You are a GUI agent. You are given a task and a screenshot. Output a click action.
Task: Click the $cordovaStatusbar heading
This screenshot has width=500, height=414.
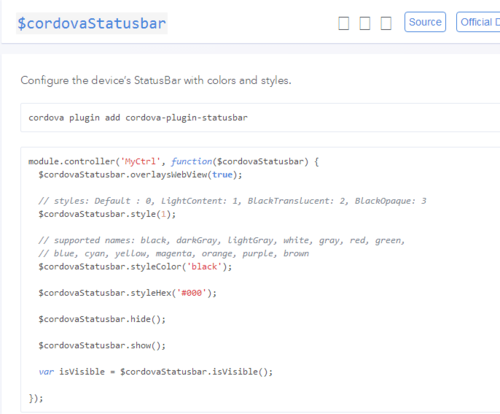point(92,23)
